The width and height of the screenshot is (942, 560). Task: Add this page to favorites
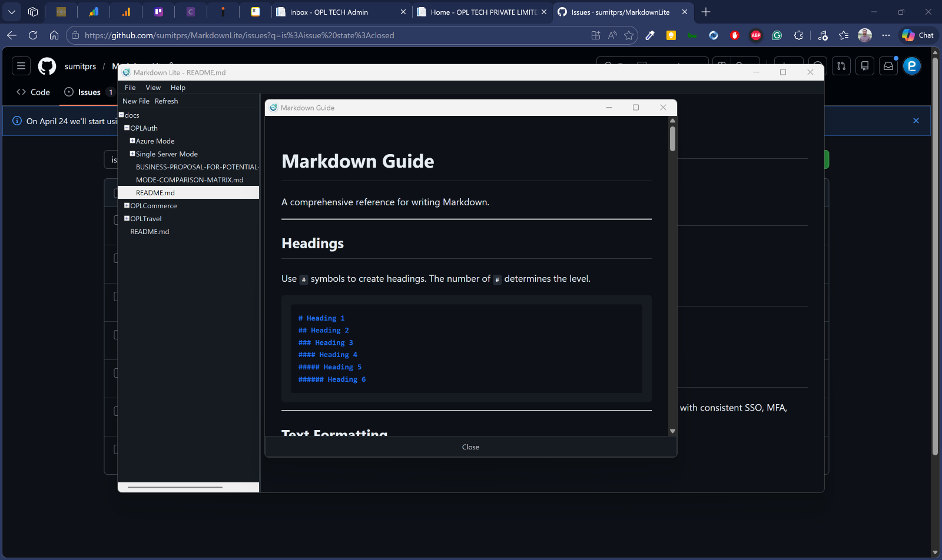pos(629,35)
